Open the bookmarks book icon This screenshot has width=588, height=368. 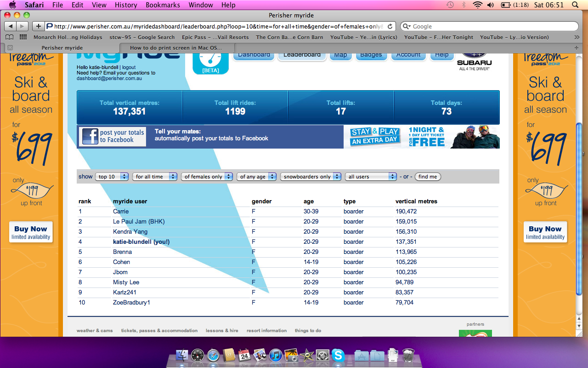point(10,37)
